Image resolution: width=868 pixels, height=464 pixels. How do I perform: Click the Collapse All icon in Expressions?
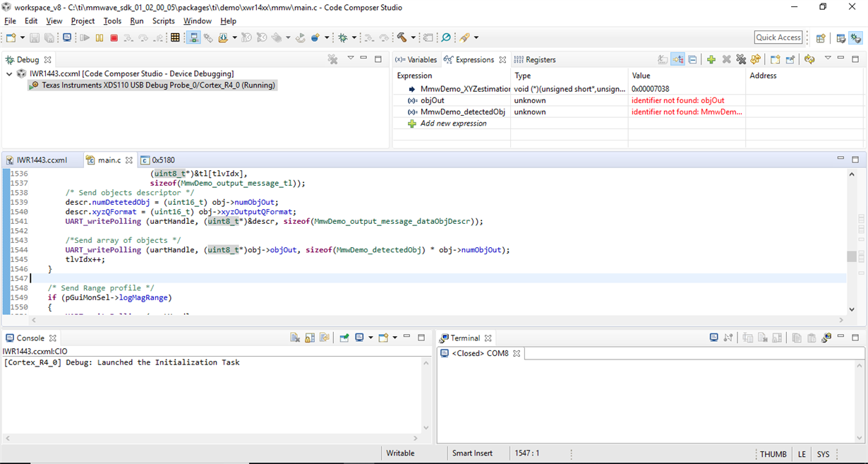pos(692,59)
